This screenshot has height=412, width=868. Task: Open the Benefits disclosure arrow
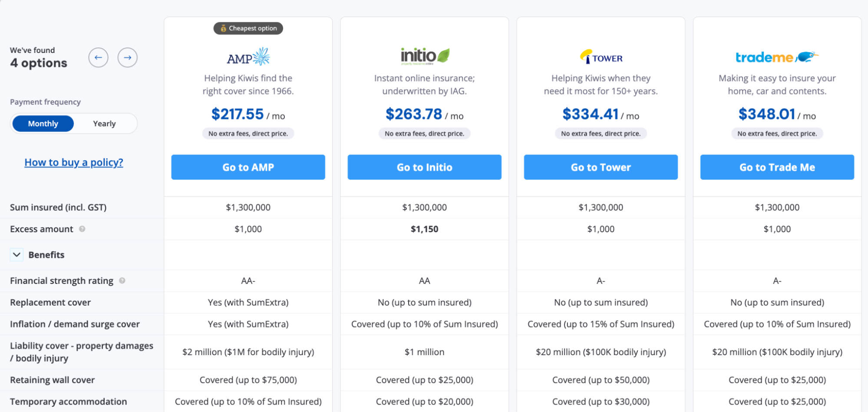click(16, 255)
